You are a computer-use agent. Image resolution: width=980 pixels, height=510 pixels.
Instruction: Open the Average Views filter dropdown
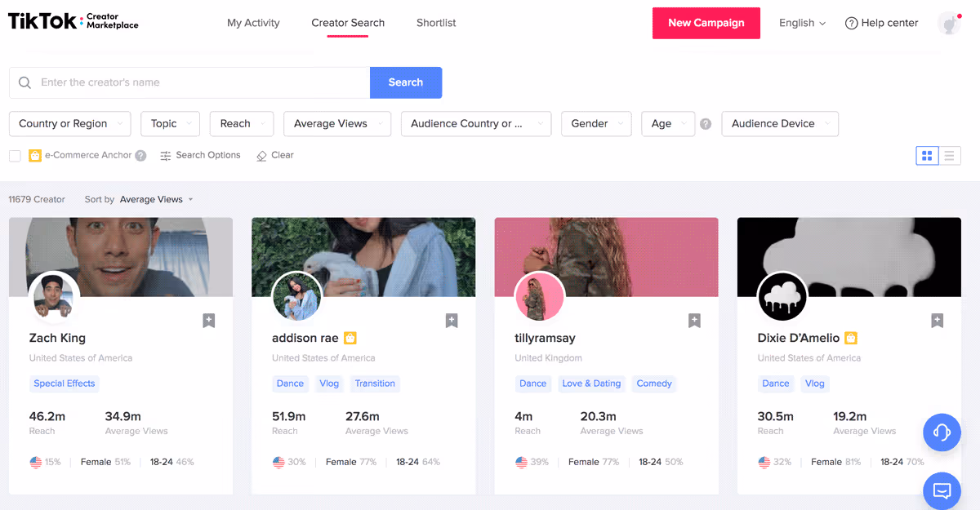[337, 124]
